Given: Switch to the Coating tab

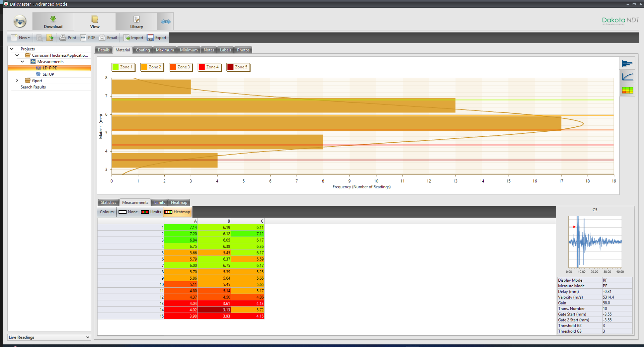Looking at the screenshot, I should tap(143, 50).
